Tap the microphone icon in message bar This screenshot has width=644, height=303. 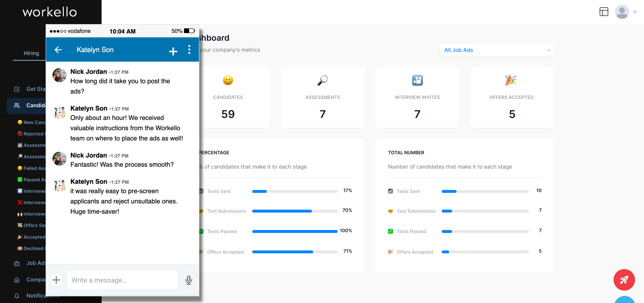pos(189,280)
